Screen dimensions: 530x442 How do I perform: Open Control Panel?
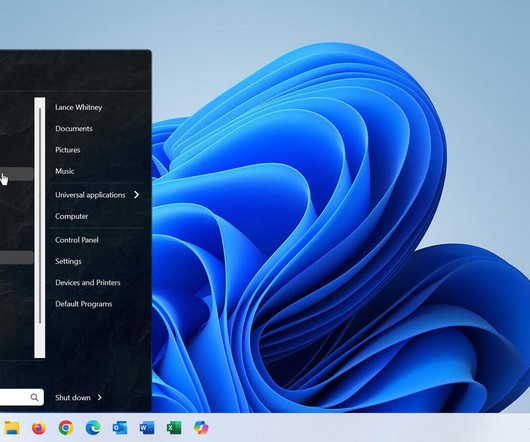(x=77, y=240)
